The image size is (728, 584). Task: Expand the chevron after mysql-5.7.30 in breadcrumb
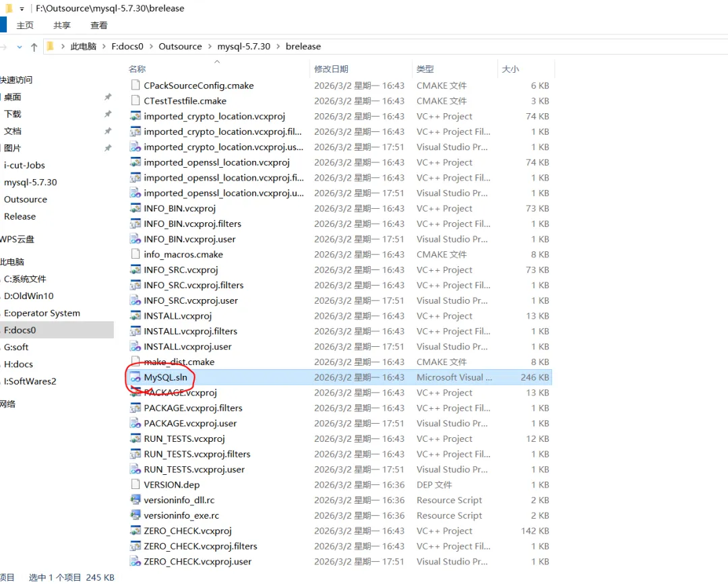278,46
